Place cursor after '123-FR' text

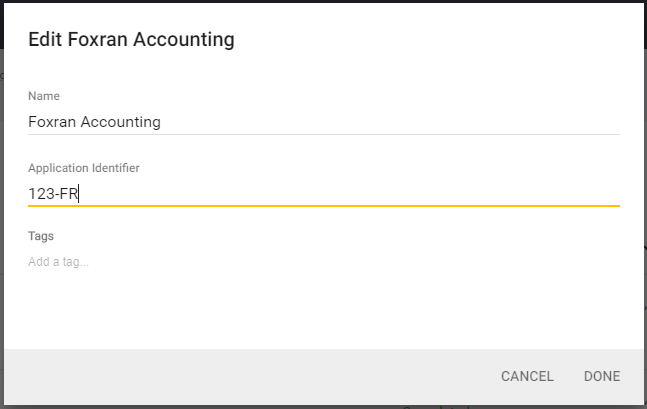click(x=79, y=194)
